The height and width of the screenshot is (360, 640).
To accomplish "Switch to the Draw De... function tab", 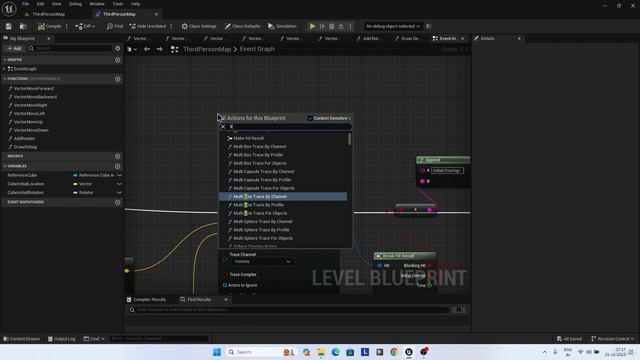I will tap(407, 38).
